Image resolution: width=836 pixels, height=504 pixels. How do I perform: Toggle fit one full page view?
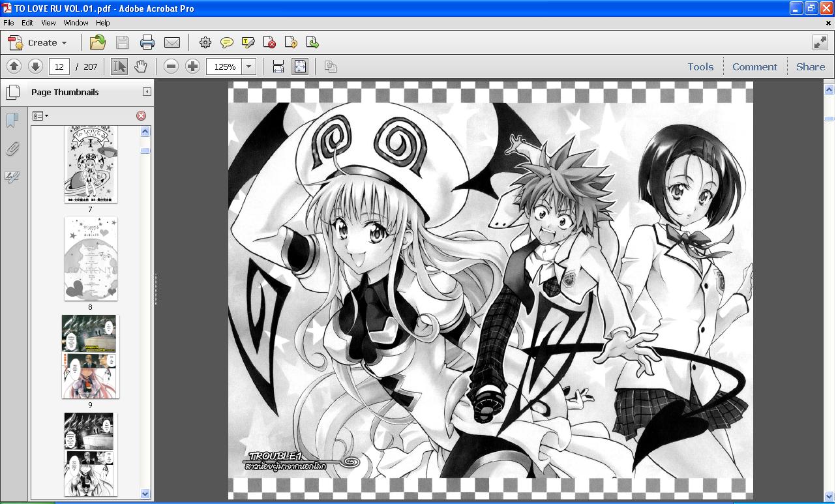tap(300, 67)
